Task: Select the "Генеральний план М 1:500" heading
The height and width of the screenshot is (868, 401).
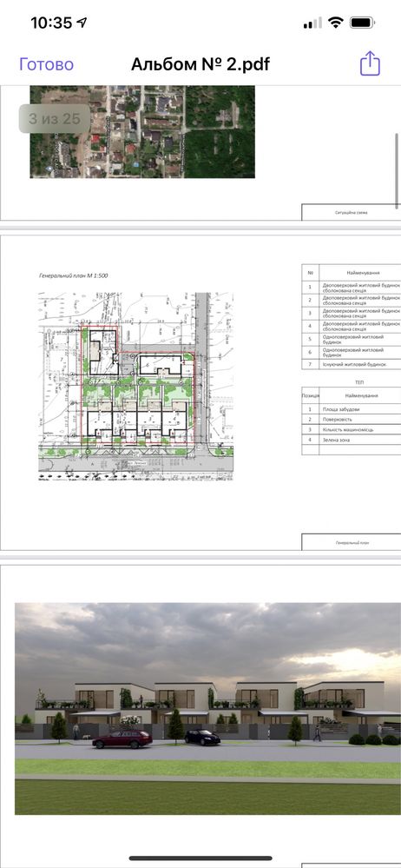Action: click(x=74, y=275)
